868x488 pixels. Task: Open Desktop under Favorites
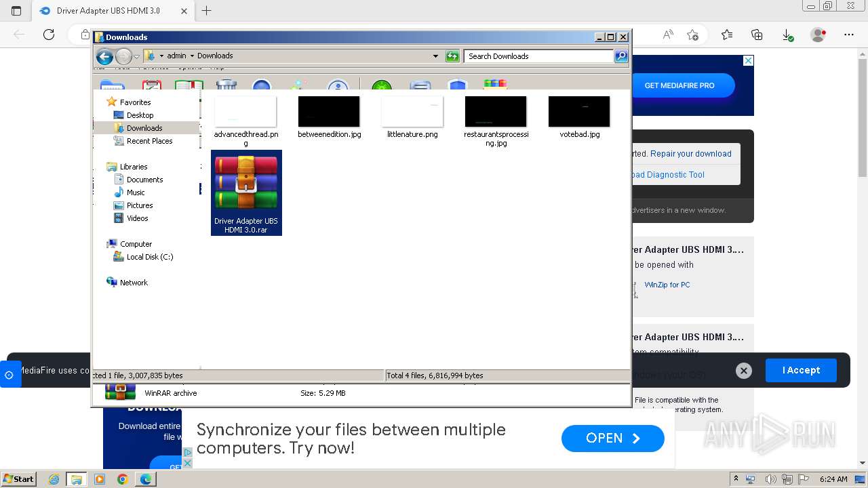(x=140, y=115)
